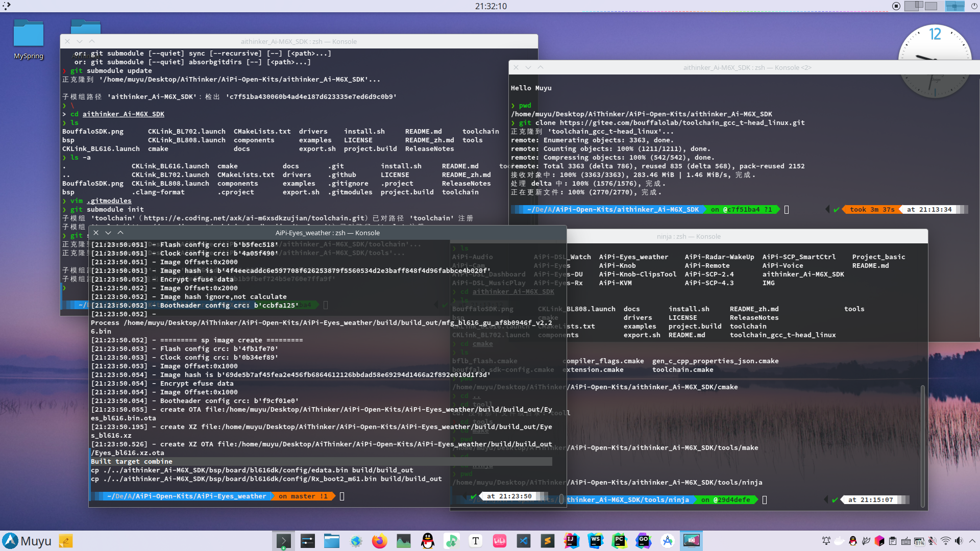Open the System Settings sliders icon in taskbar

tap(307, 541)
